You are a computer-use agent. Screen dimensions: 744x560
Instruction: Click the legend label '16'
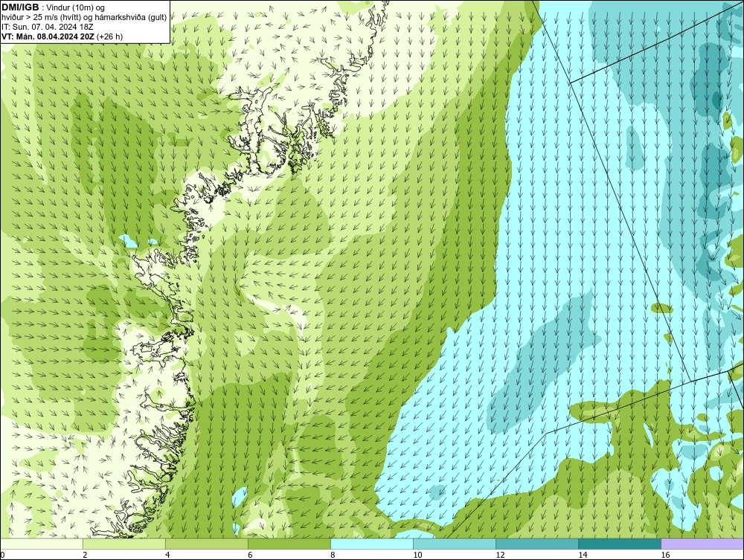click(x=664, y=555)
